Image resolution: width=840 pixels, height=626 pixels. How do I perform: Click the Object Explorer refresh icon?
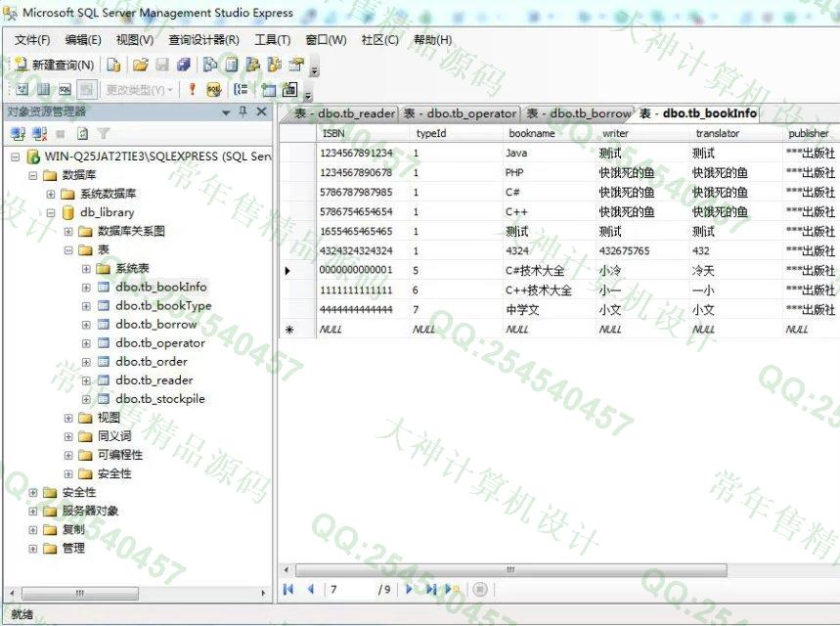click(x=82, y=133)
